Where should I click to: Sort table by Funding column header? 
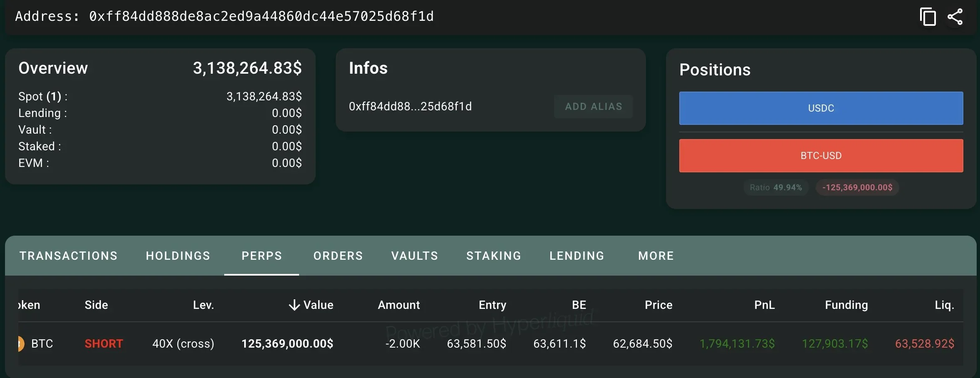(x=846, y=305)
